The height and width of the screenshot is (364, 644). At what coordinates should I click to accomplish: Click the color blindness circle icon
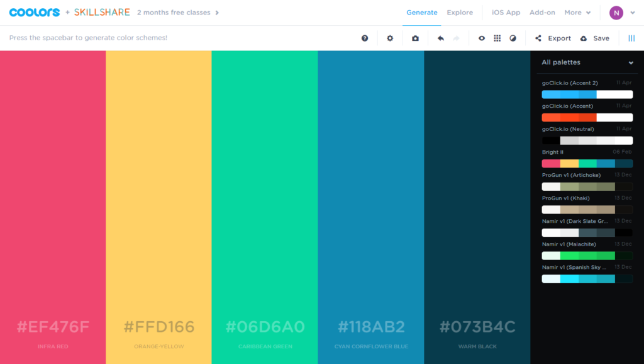coord(513,38)
